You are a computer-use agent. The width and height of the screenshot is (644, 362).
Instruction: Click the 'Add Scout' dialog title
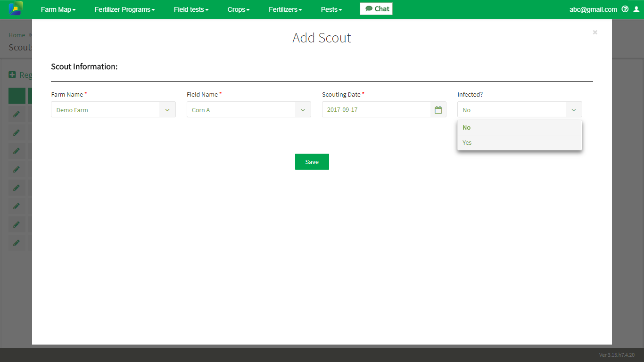point(322,38)
